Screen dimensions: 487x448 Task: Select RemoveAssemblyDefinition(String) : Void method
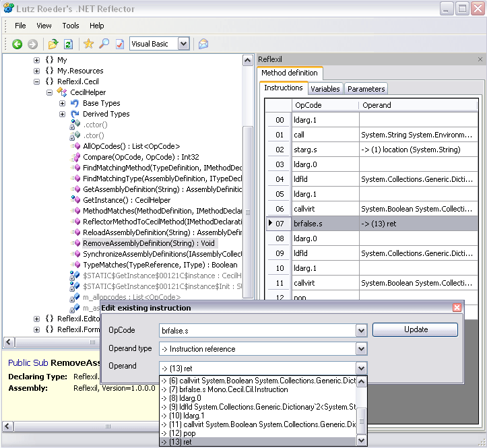pyautogui.click(x=148, y=243)
